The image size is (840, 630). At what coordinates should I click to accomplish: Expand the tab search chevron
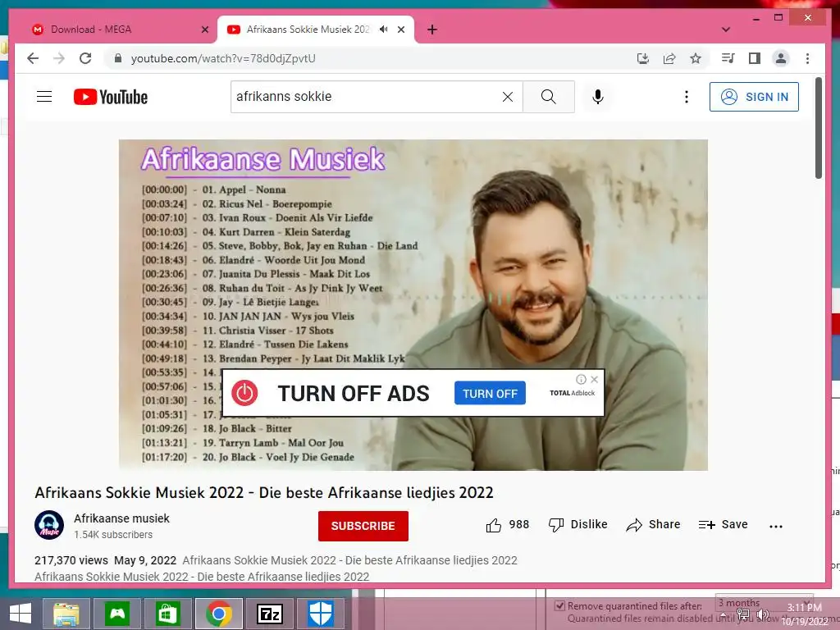(x=726, y=30)
